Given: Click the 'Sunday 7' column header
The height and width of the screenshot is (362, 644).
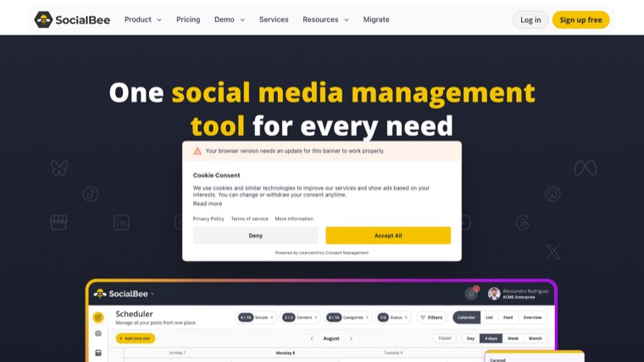Looking at the screenshot, I should coord(177,353).
